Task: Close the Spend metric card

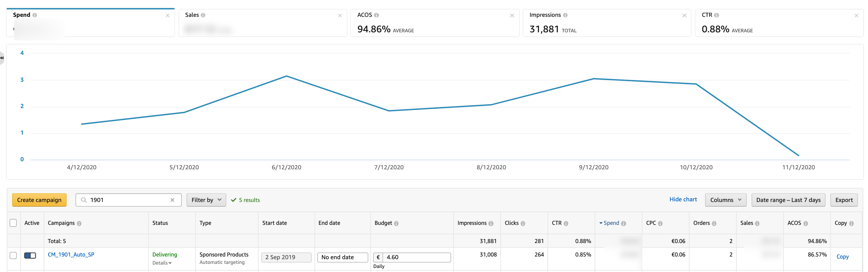Action: pyautogui.click(x=167, y=15)
